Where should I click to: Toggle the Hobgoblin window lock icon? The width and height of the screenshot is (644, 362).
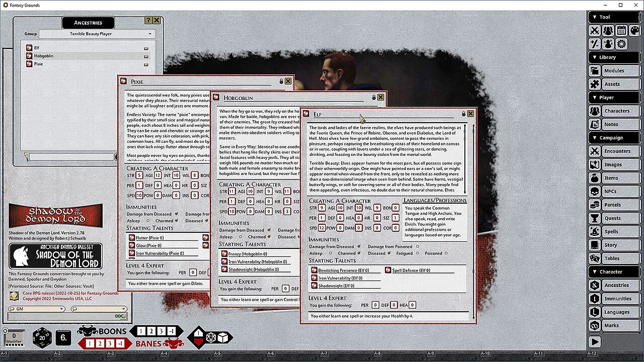pos(374,98)
